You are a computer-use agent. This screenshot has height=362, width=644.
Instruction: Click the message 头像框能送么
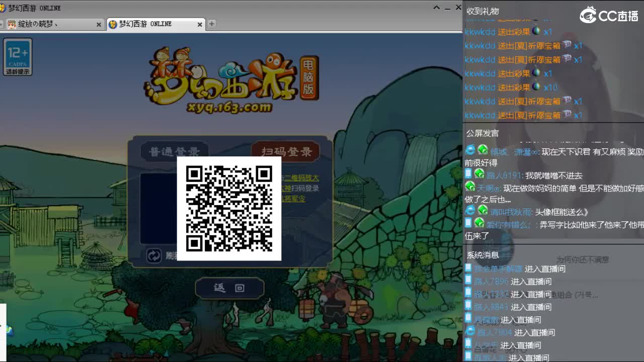tap(561, 212)
